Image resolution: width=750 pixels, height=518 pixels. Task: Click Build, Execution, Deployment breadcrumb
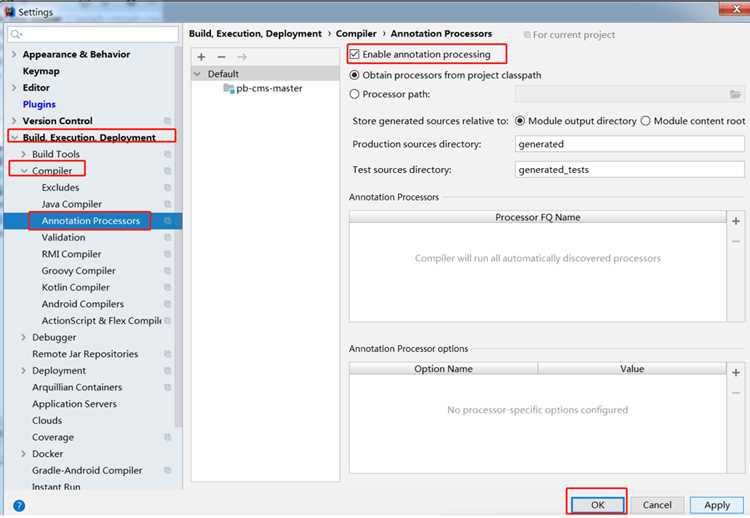point(255,33)
